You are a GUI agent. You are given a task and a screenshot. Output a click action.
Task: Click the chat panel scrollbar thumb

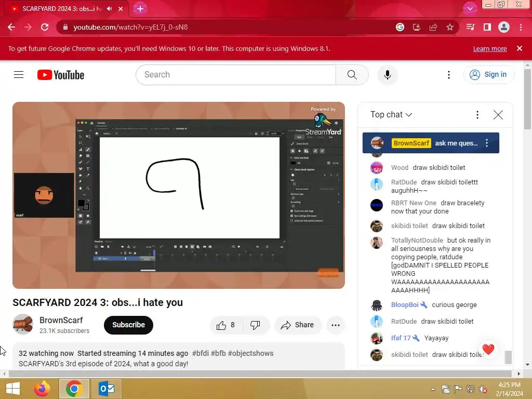508,357
